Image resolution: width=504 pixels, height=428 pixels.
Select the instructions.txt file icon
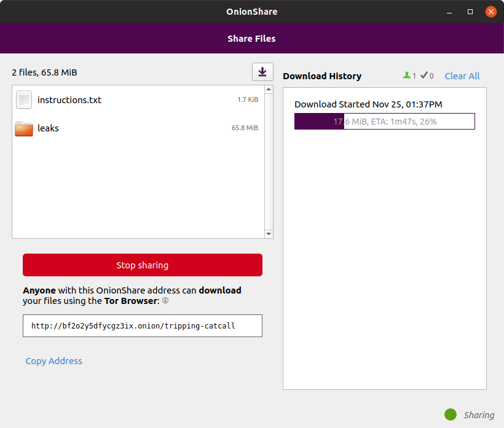(x=24, y=100)
